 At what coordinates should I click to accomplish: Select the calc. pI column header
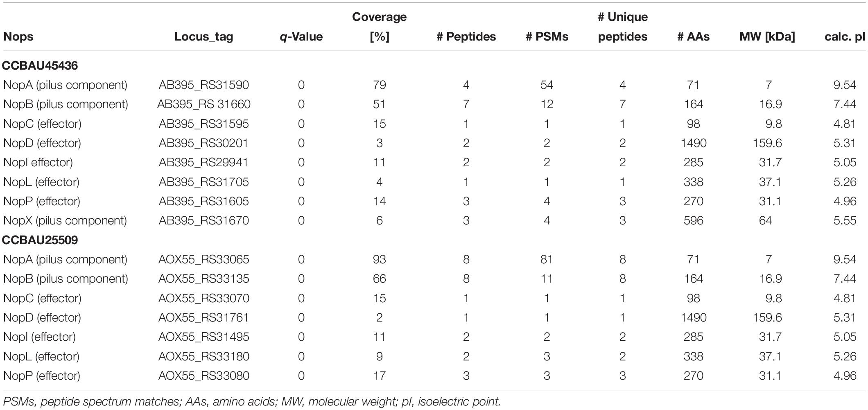[x=845, y=37]
